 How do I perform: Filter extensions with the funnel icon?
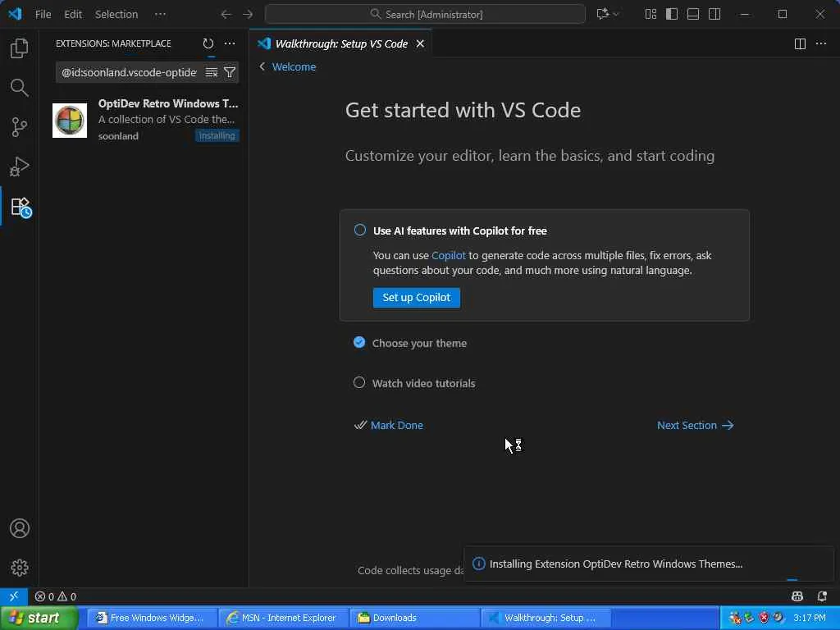point(230,72)
